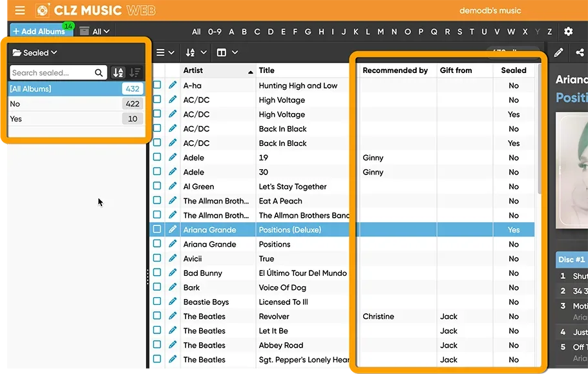
Task: Edit Ariana Grande Positions pencil icon
Action: (x=173, y=244)
